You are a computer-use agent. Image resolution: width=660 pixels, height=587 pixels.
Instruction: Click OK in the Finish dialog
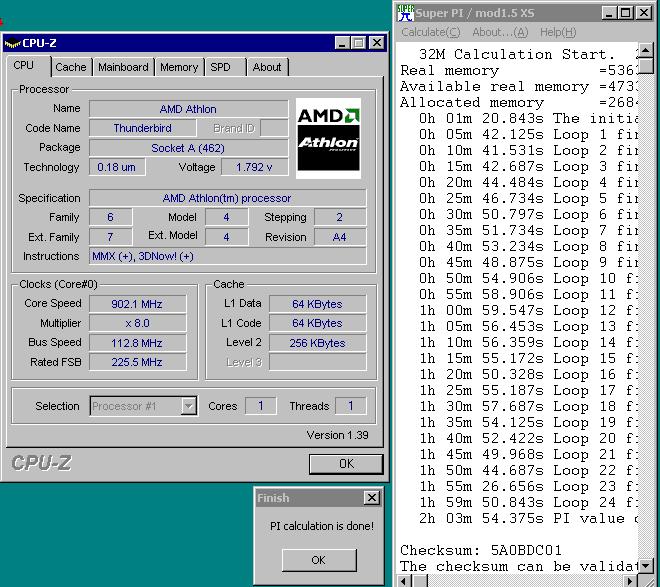tap(319, 560)
